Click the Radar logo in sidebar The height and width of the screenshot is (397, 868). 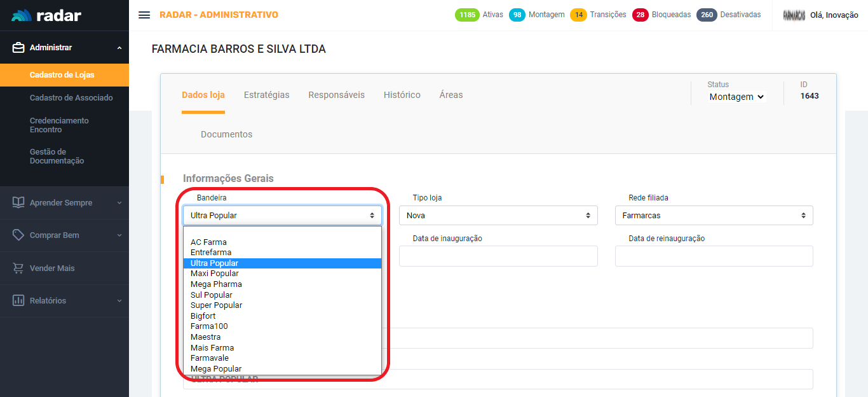coord(46,15)
